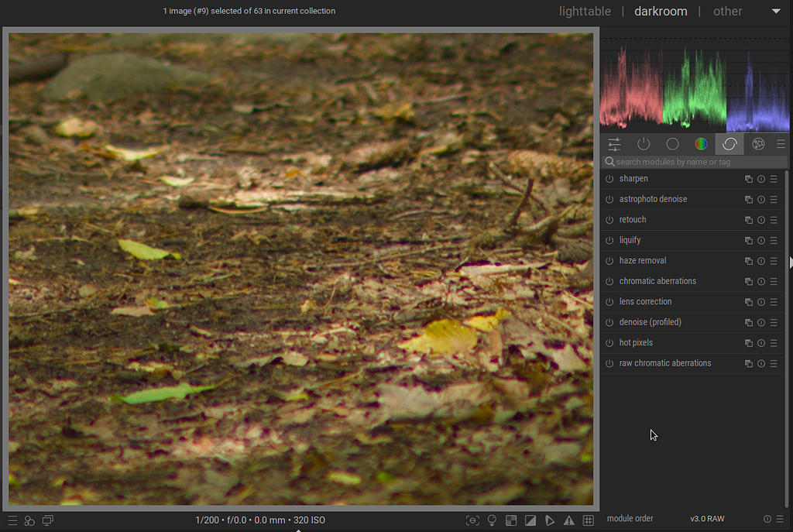Enable the denoise (profiled) module
This screenshot has width=793, height=532.
pyautogui.click(x=609, y=322)
